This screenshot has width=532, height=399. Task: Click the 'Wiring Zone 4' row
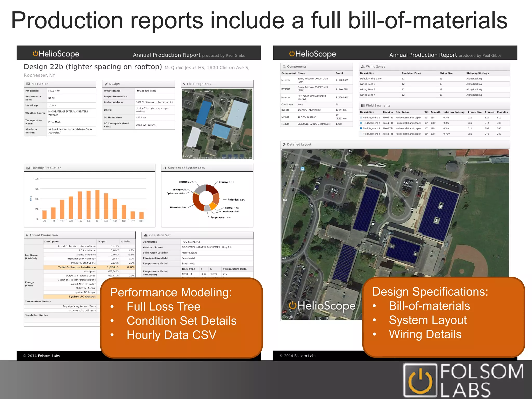(x=434, y=95)
